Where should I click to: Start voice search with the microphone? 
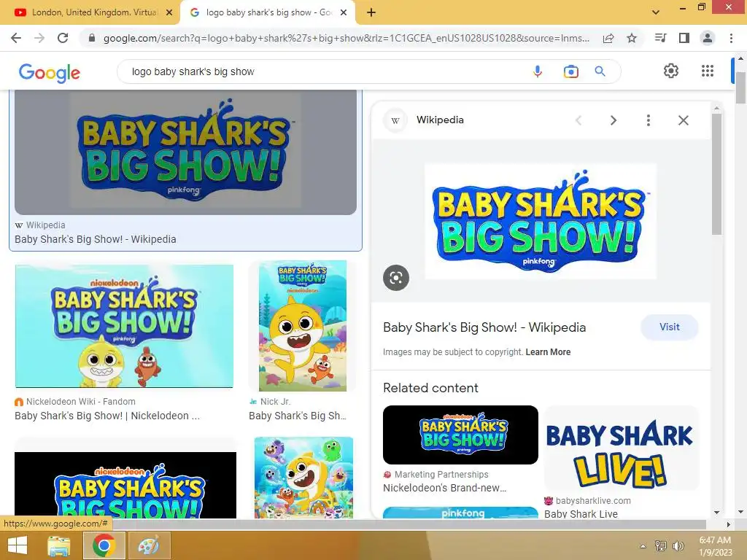click(538, 71)
